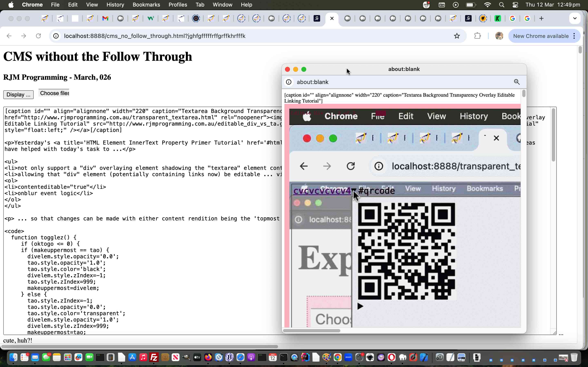The image size is (588, 367).
Task: Click the bookmark star icon
Action: pos(457,36)
